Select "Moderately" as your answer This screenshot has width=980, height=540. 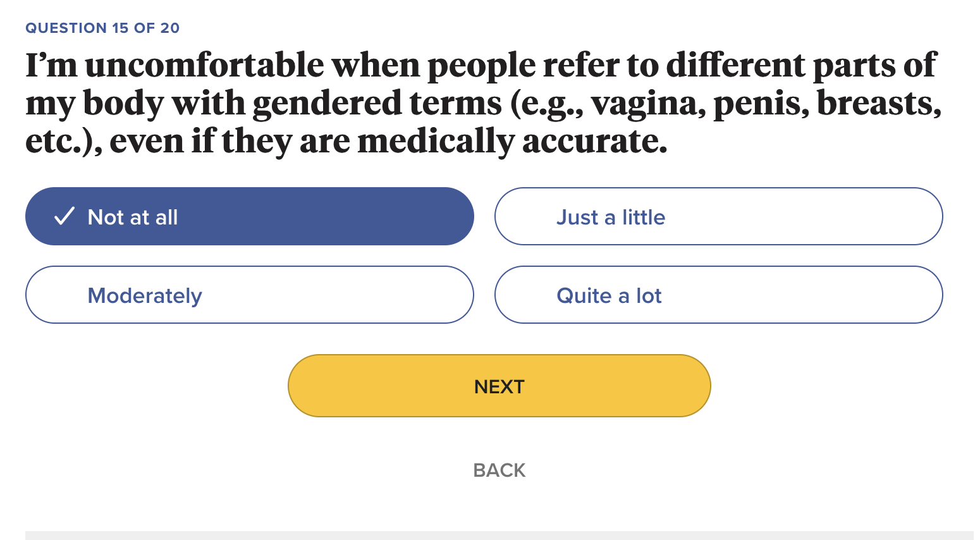(249, 295)
